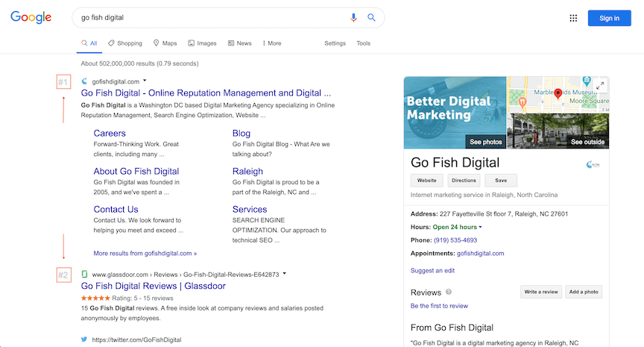Switch to the News tab
This screenshot has width=644, height=347.
coord(239,43)
